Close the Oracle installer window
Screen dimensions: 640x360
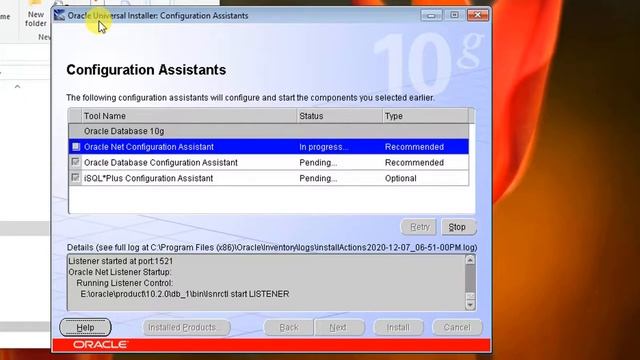click(x=477, y=15)
